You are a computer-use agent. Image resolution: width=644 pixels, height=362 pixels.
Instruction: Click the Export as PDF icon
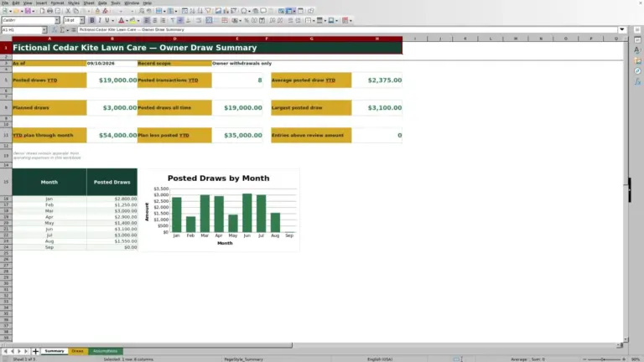point(42,11)
